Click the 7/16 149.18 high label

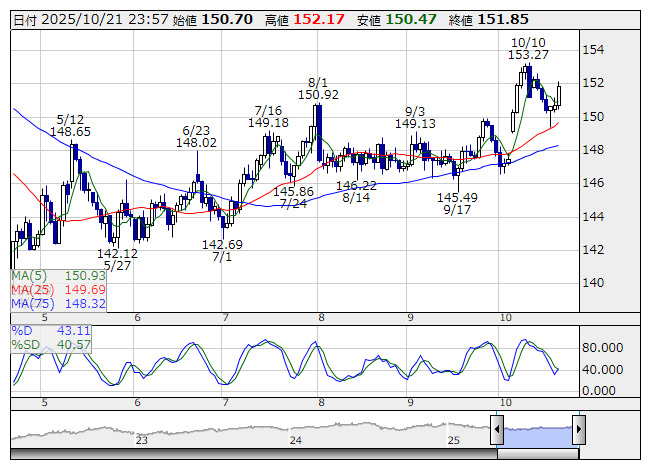point(268,117)
